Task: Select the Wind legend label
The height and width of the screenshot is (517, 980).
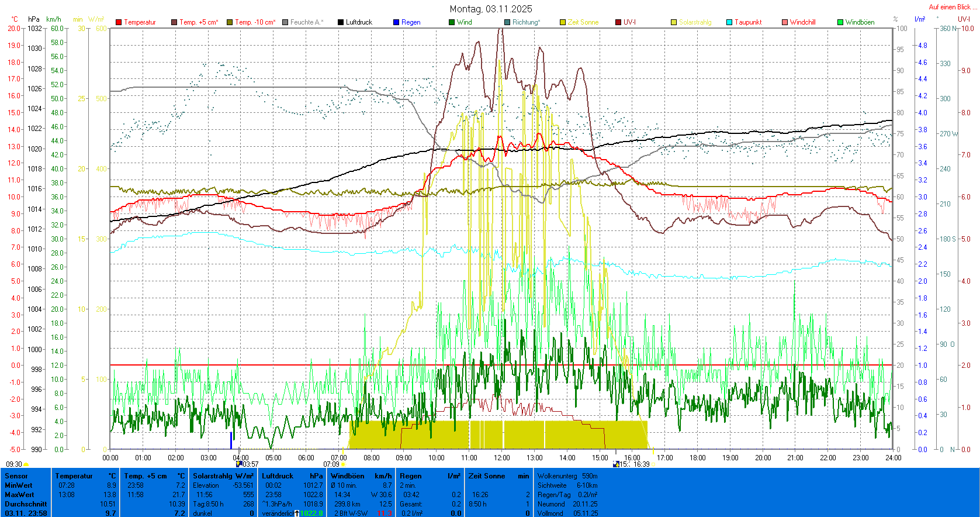Action: (464, 22)
